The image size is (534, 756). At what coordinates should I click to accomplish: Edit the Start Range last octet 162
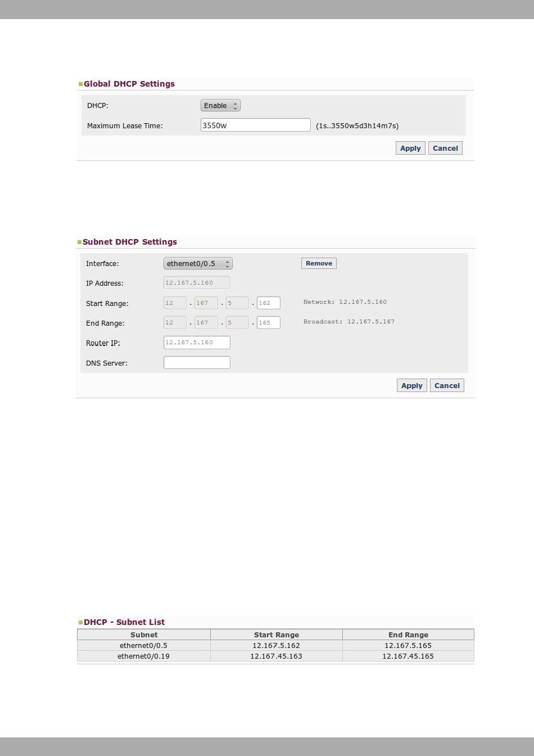pyautogui.click(x=269, y=303)
